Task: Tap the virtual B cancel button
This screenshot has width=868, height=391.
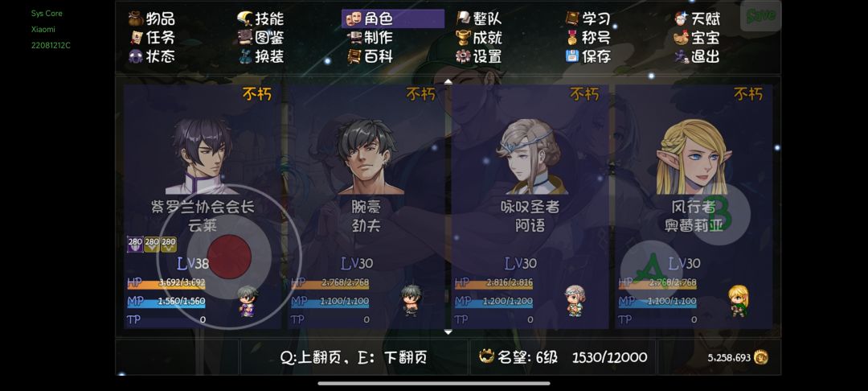Action: tap(719, 214)
